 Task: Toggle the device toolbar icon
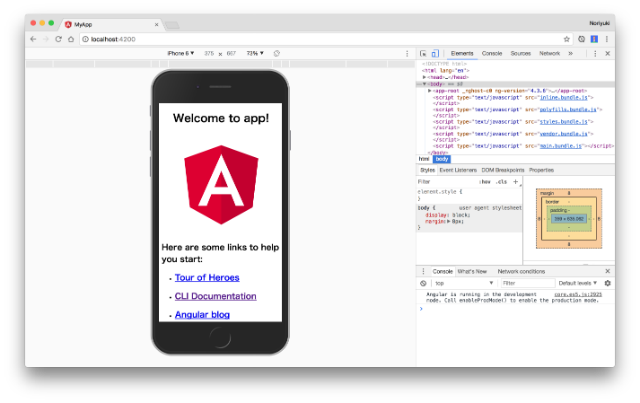[x=435, y=53]
